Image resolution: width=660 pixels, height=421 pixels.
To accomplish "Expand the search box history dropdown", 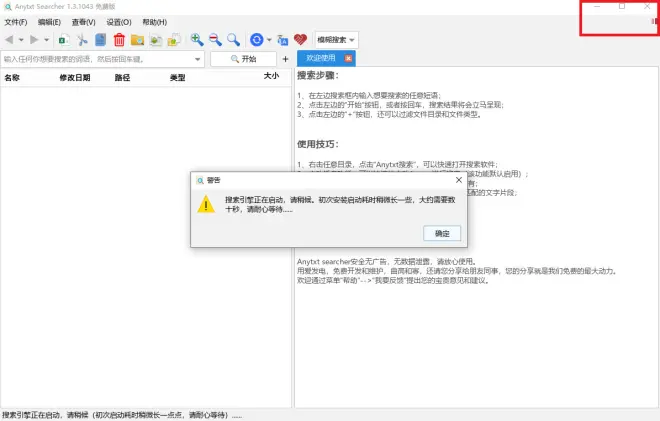I will (197, 59).
